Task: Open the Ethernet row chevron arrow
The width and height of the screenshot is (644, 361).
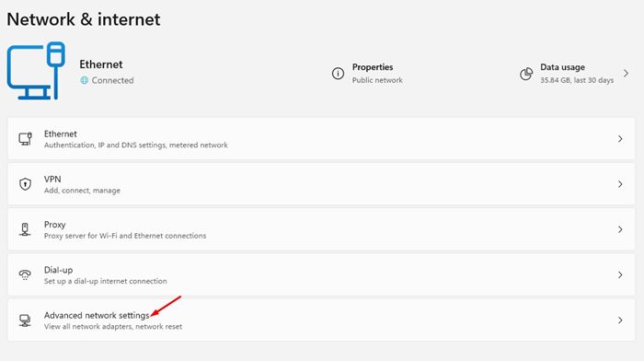Action: coord(620,139)
